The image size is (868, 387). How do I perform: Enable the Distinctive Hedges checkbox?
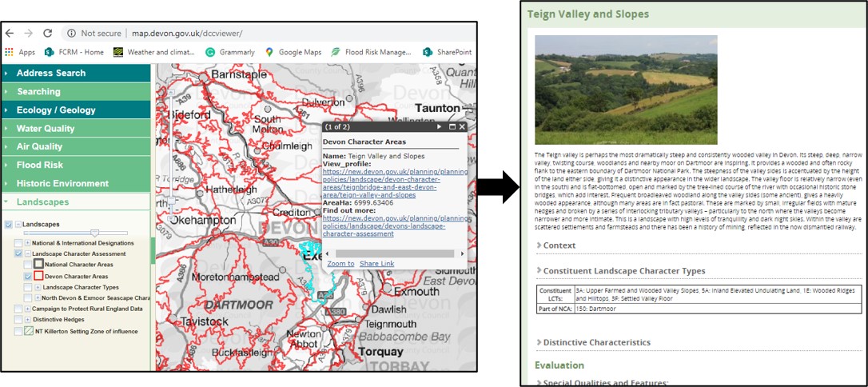coord(18,320)
